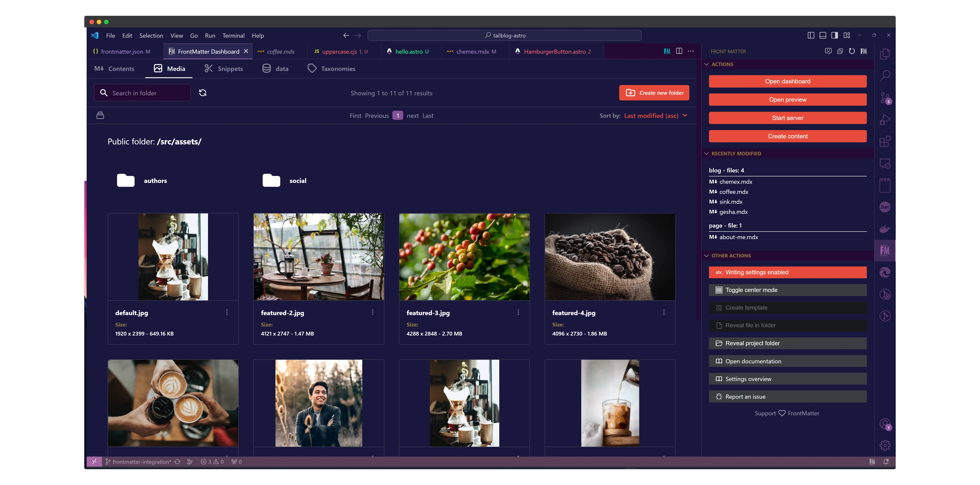The width and height of the screenshot is (980, 485).
Task: Click the Docker whale sidebar icon
Action: click(x=885, y=229)
